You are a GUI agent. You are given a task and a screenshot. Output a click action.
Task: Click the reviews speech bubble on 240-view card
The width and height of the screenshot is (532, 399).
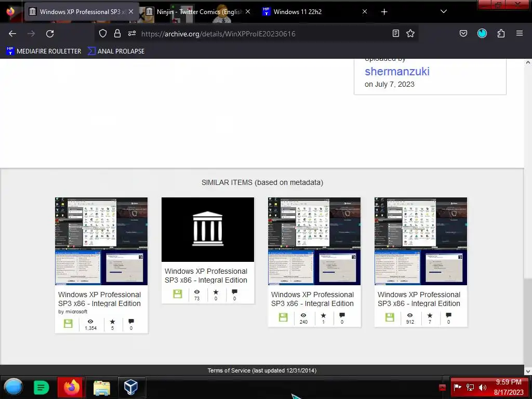tap(342, 315)
